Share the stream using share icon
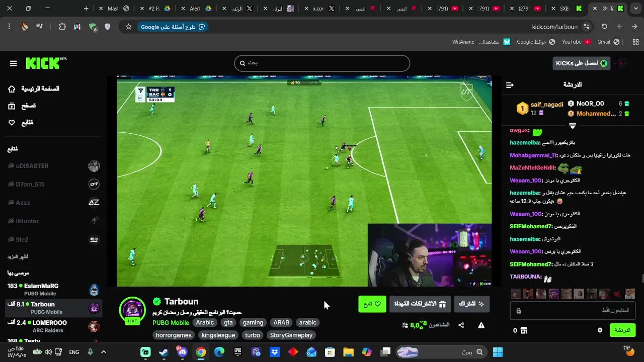This screenshot has width=644, height=362. (x=461, y=325)
